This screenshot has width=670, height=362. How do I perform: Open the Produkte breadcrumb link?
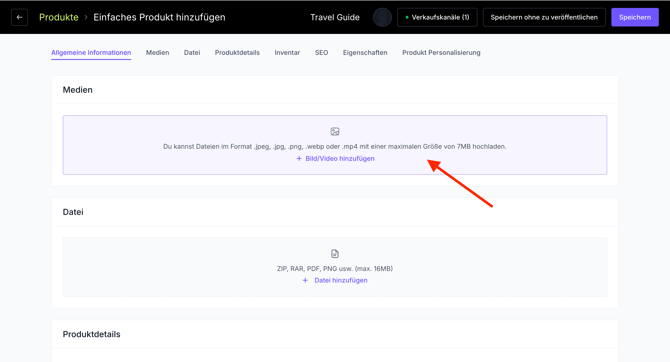[x=59, y=18]
